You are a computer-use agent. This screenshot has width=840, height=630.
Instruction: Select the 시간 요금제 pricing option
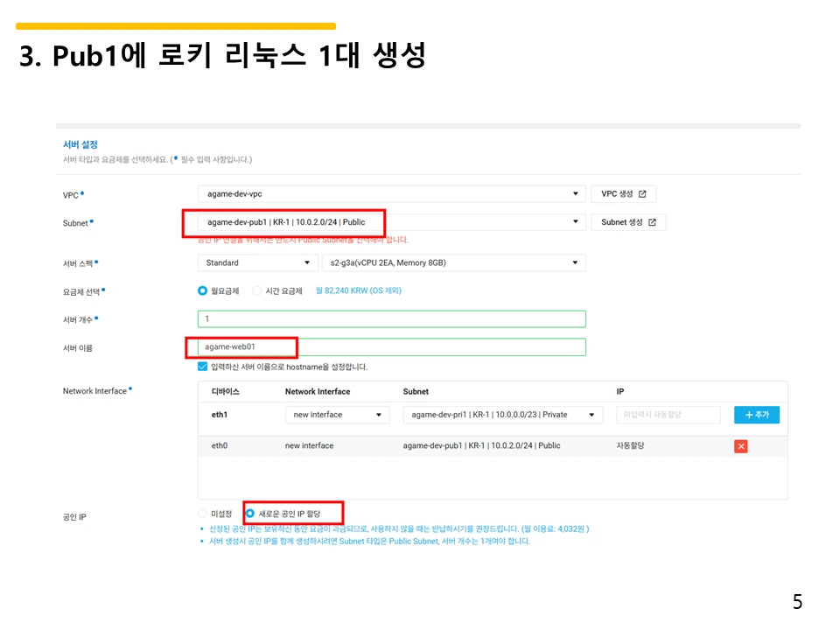click(256, 290)
